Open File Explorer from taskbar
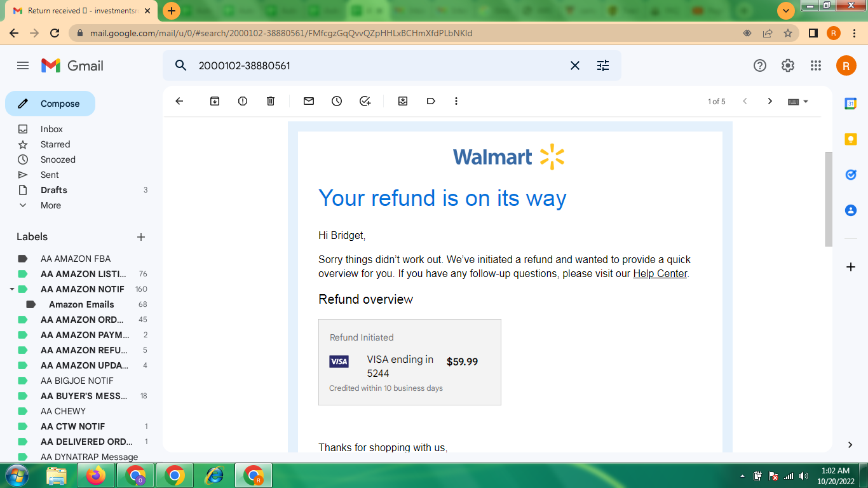 coord(57,475)
